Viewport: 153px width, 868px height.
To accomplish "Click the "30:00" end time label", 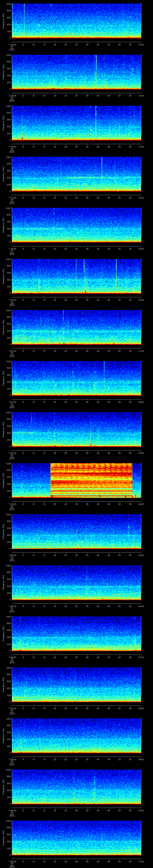I will tap(141, 810).
